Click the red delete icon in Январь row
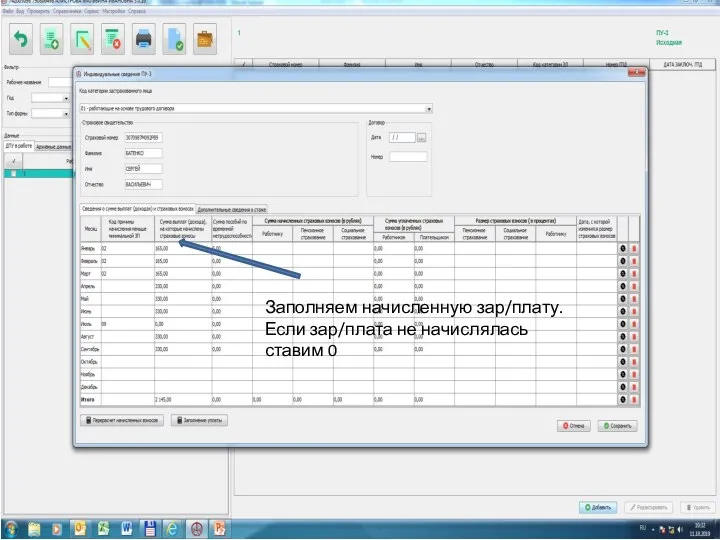 point(634,248)
